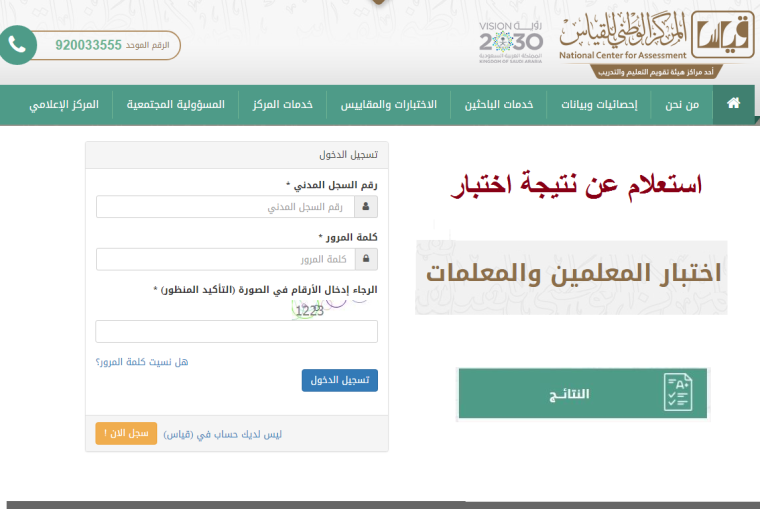Open المركز الإعلامي menu item

pos(64,105)
